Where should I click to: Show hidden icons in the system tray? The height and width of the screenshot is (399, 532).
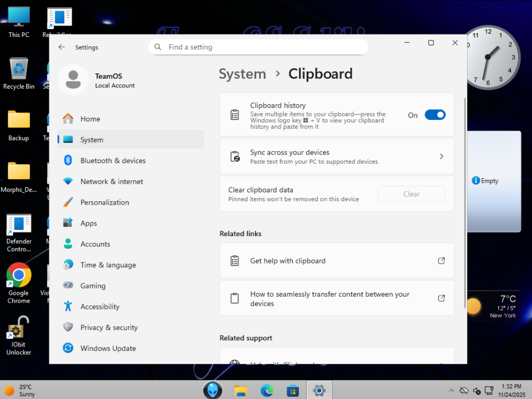coord(451,391)
